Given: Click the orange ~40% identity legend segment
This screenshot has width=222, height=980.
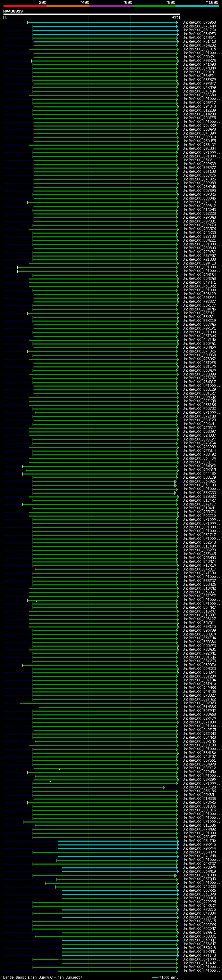Looking at the screenshot, I should coord(68,6).
